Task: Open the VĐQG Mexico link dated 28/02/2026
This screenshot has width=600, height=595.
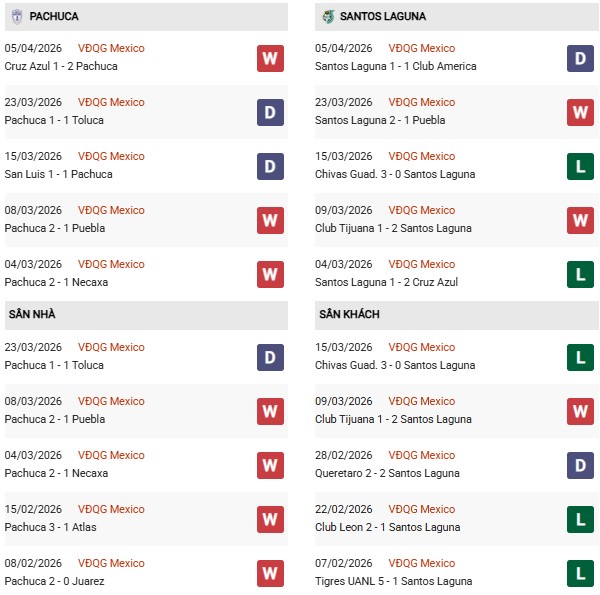Action: click(x=421, y=455)
